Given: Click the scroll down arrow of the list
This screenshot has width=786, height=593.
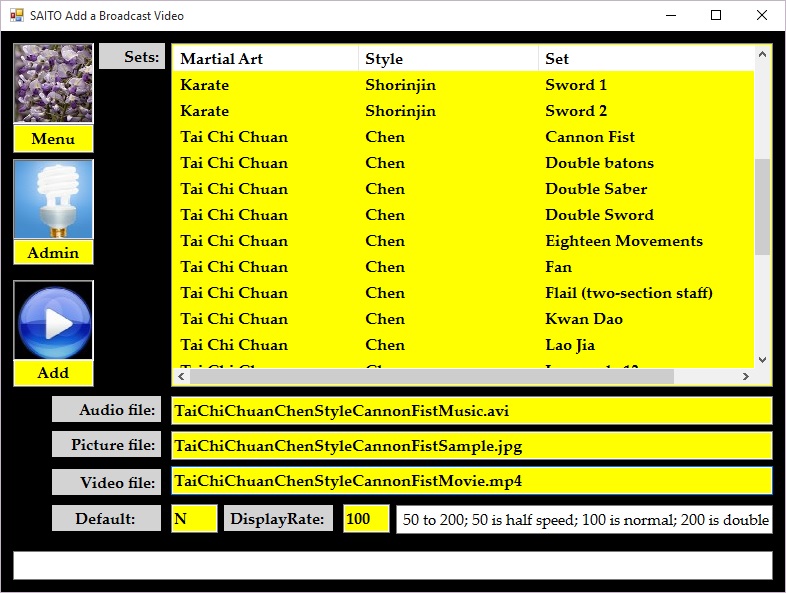Looking at the screenshot, I should click(762, 360).
